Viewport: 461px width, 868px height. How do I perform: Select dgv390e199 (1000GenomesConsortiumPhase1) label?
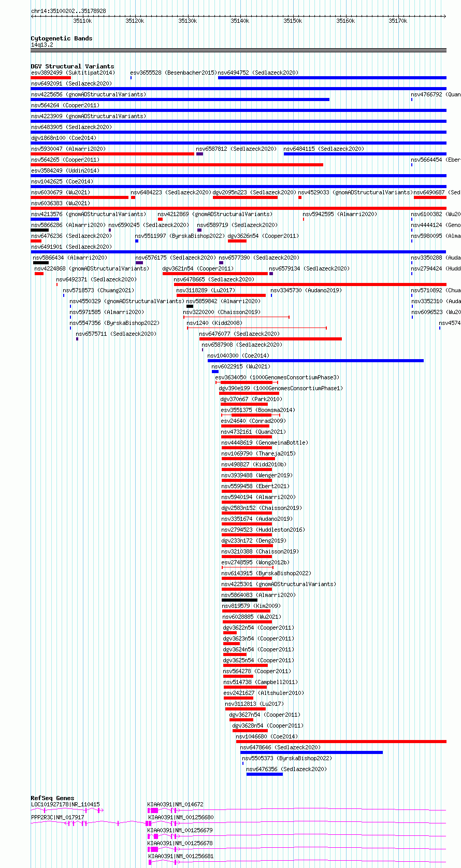click(281, 388)
